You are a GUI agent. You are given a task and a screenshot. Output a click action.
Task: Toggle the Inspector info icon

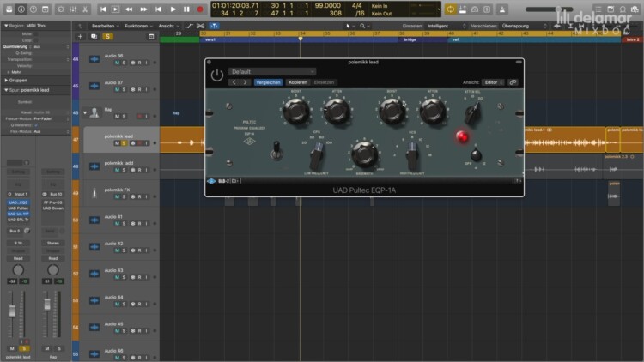tap(21, 9)
